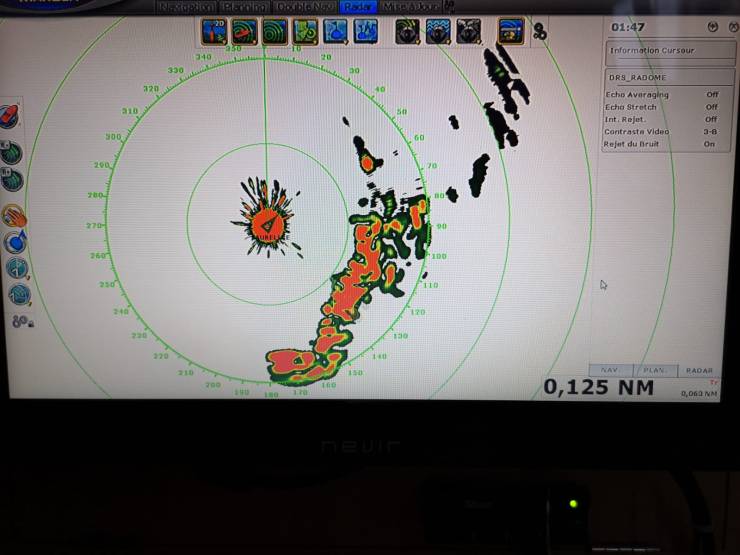Open the Planning tab

pyautogui.click(x=246, y=7)
